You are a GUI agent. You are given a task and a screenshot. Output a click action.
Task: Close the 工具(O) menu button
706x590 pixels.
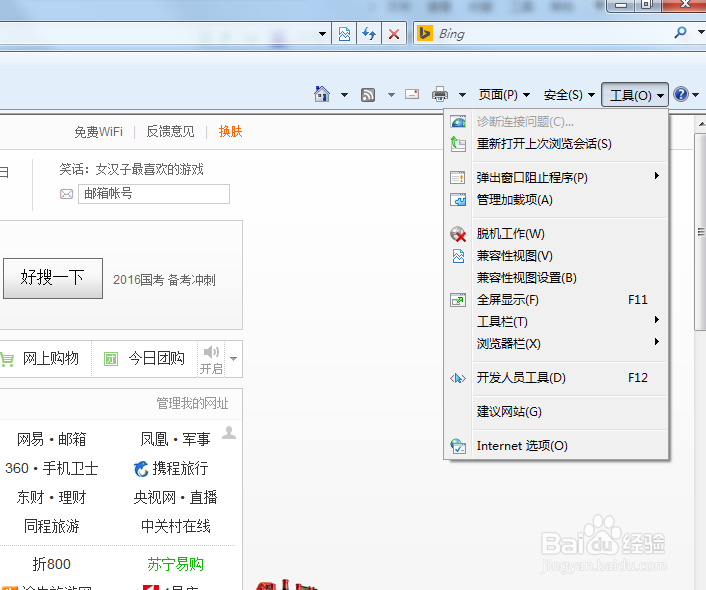tap(635, 95)
